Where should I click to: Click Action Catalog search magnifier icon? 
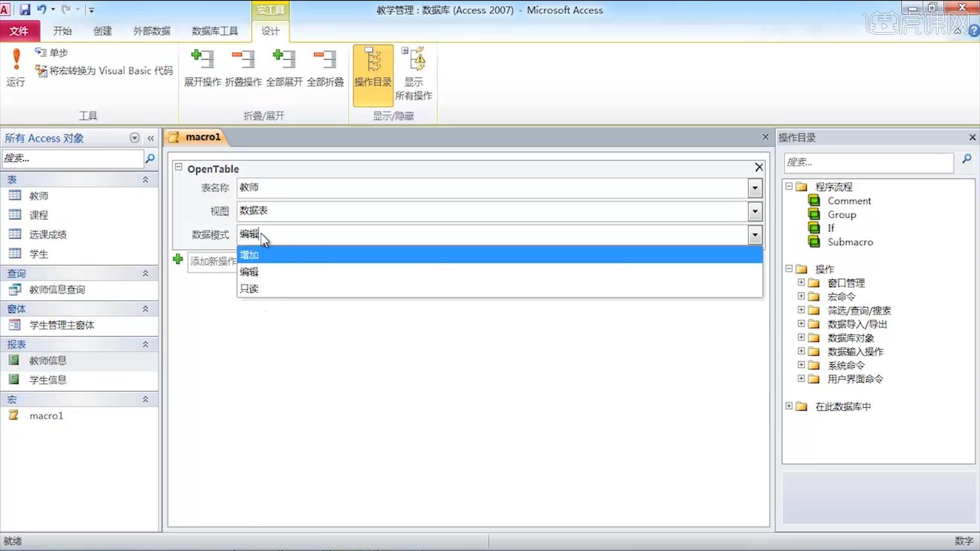(x=966, y=159)
